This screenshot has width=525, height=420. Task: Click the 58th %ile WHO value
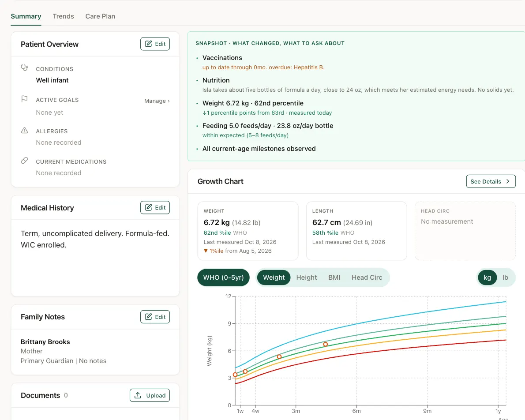coord(333,232)
